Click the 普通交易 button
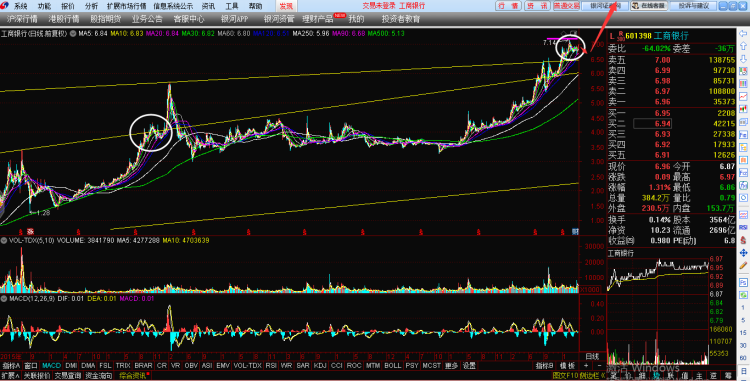Screen dimensions: 750x381 pyautogui.click(x=566, y=6)
